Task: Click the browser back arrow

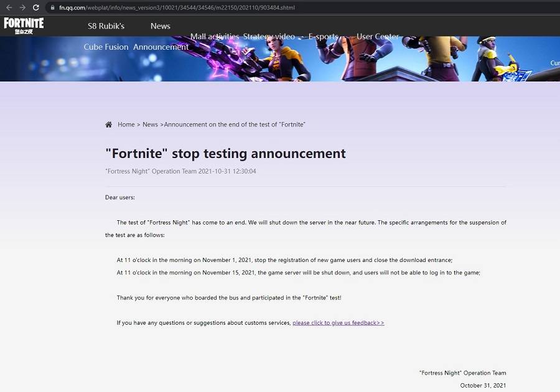Action: (8, 8)
